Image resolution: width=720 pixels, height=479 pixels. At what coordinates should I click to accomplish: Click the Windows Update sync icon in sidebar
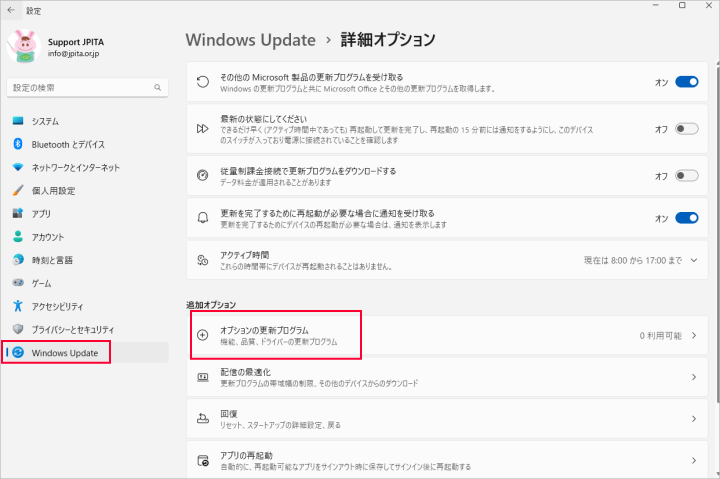[x=18, y=352]
